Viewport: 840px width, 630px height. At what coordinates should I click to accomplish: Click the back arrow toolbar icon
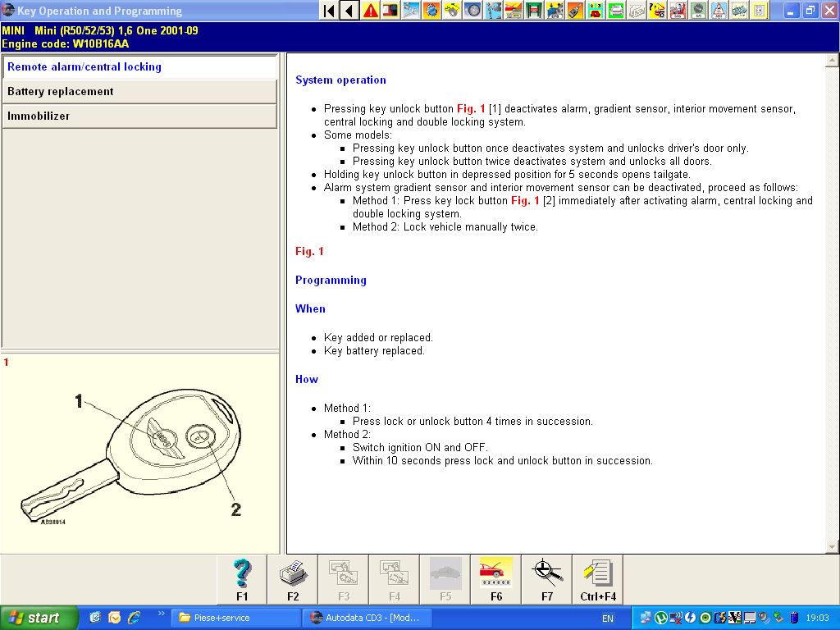349,11
